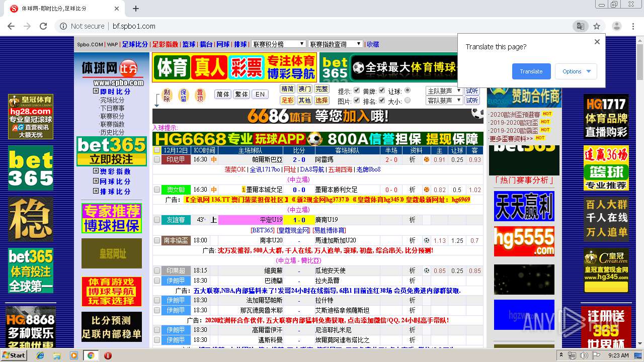The image size is (644, 362).
Task: Close the Translate popup with X
Action: pyautogui.click(x=597, y=42)
